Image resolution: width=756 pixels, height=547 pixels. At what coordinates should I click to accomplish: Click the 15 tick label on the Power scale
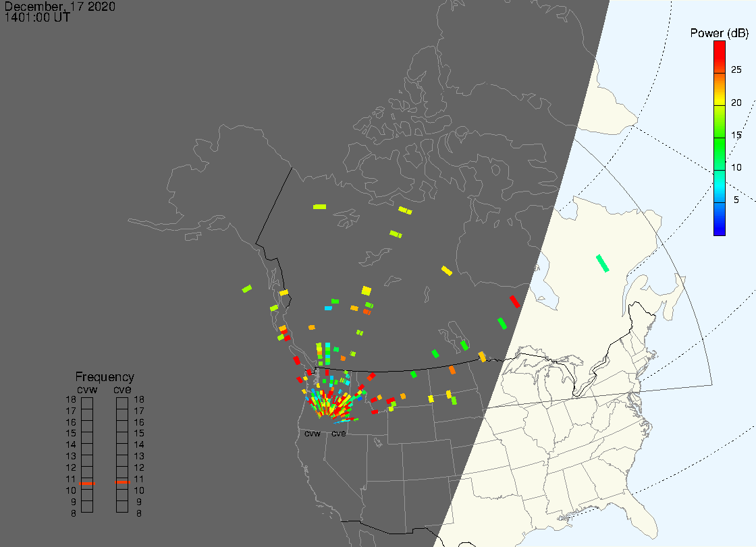pyautogui.click(x=736, y=135)
